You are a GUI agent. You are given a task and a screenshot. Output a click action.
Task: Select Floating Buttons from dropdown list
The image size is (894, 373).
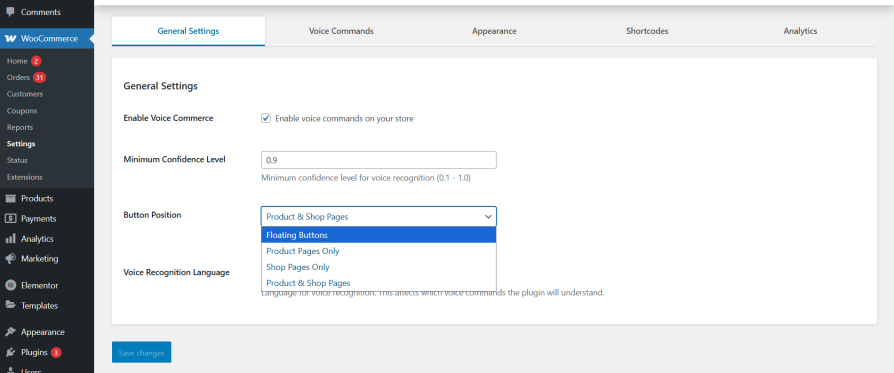[379, 235]
